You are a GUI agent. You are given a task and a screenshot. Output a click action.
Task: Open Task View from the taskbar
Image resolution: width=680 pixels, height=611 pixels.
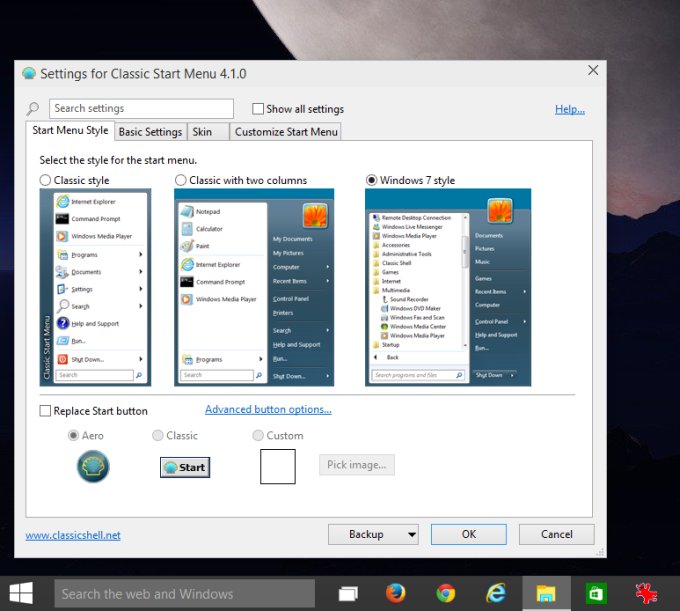[x=347, y=593]
